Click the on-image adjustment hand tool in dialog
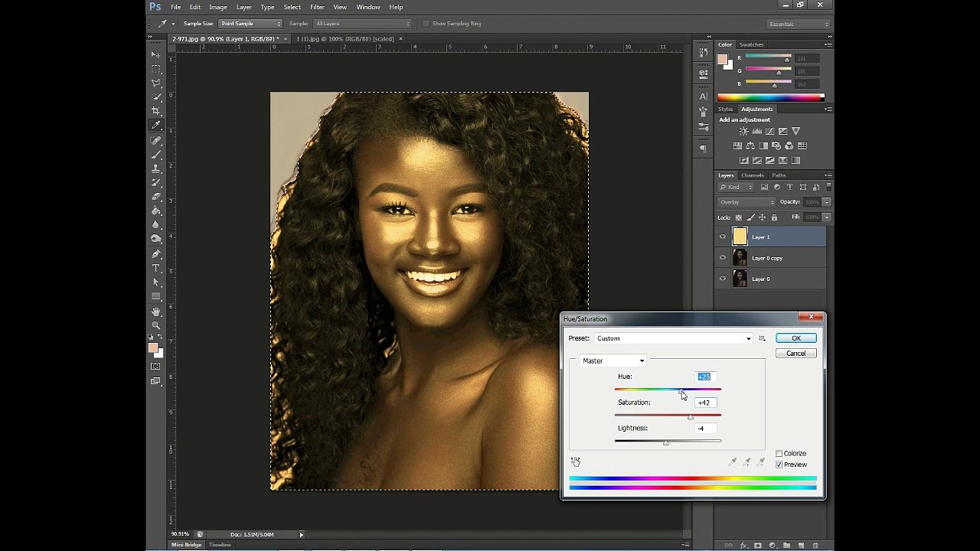Image resolution: width=980 pixels, height=551 pixels. click(576, 461)
